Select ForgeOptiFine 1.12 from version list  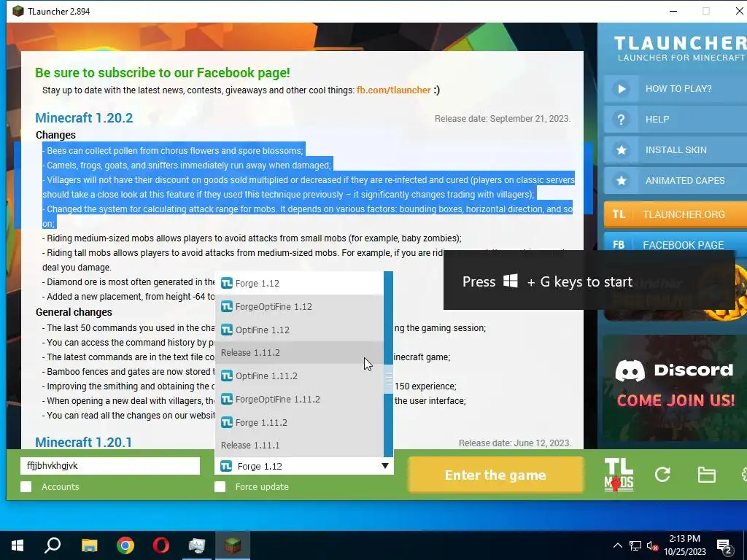click(x=299, y=307)
